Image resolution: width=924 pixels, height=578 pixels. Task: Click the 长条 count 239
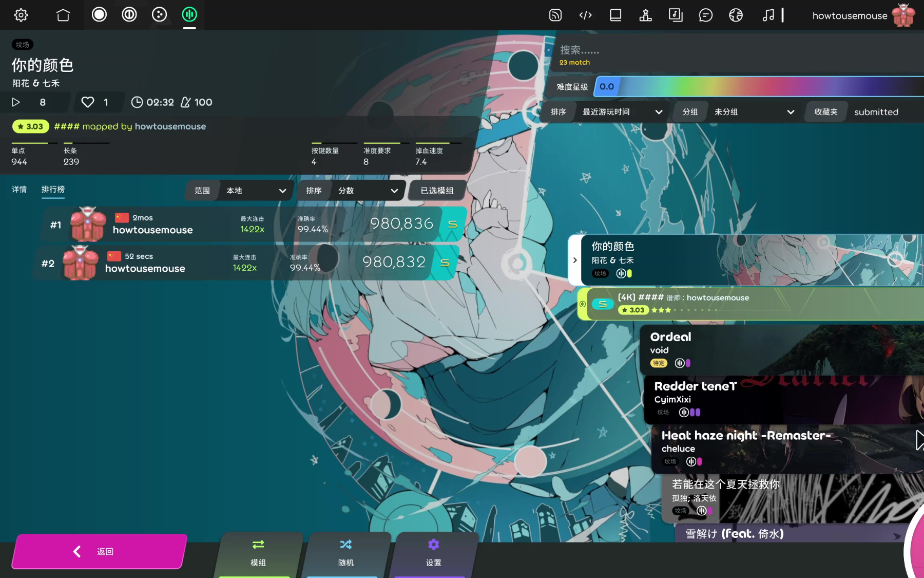click(x=71, y=162)
